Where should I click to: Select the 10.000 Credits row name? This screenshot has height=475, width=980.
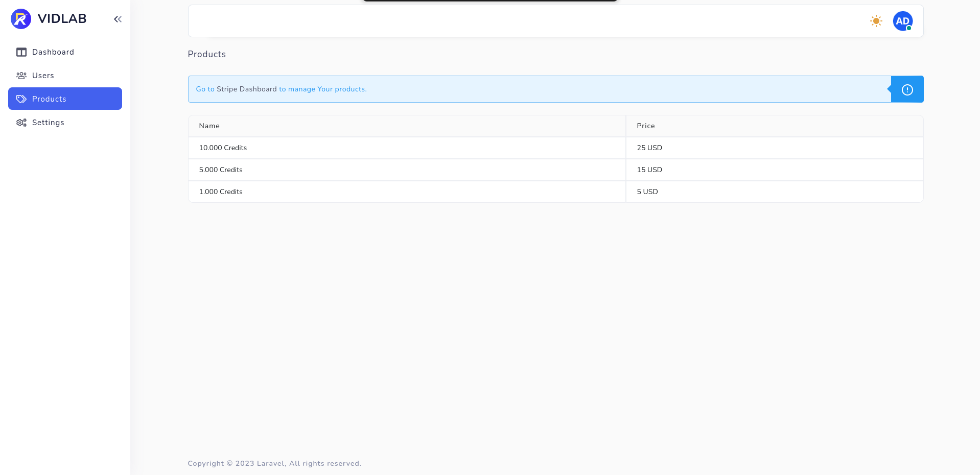click(x=223, y=148)
